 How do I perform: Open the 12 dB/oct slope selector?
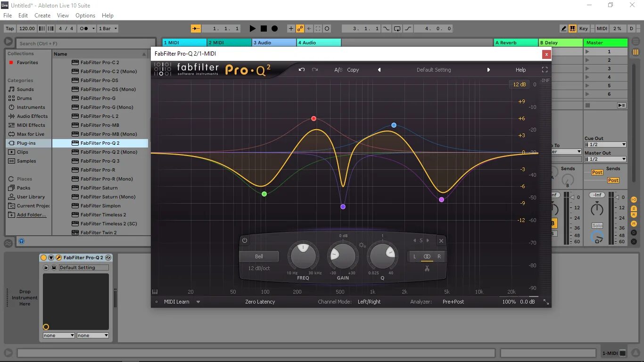pos(259,268)
